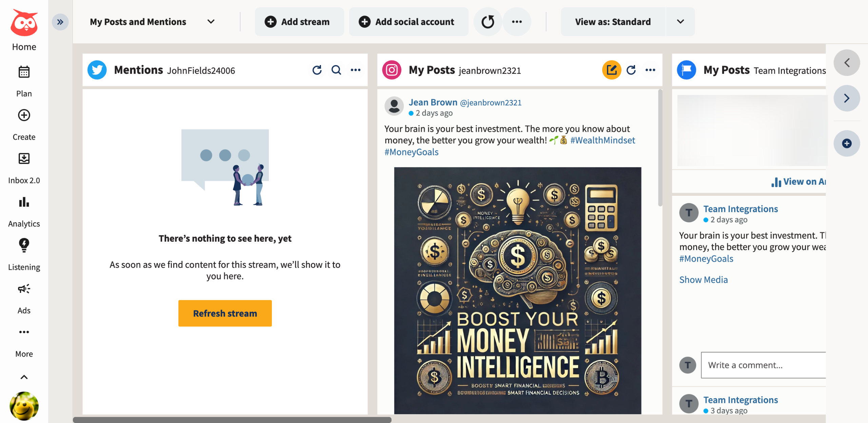Click the Add stream button

tap(297, 22)
